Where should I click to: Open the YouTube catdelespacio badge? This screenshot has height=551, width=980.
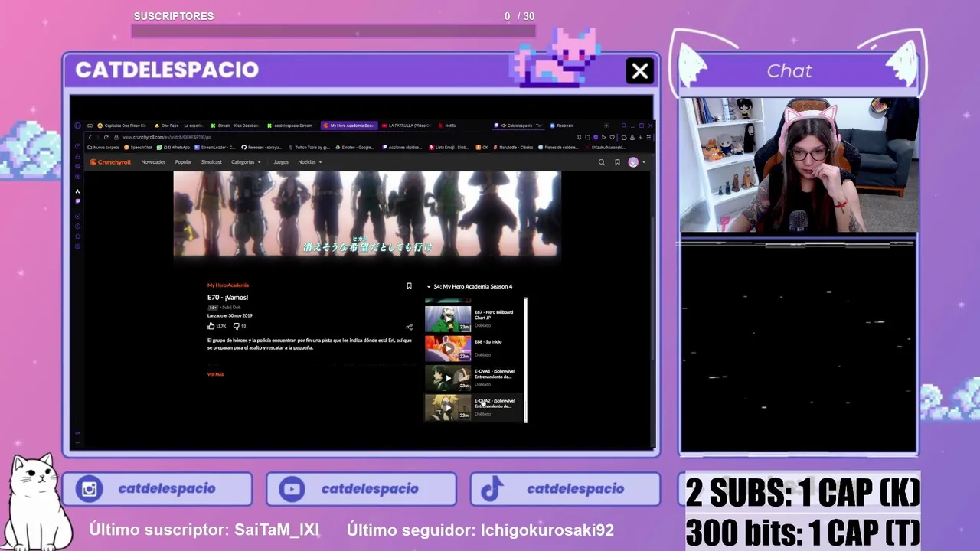(361, 489)
